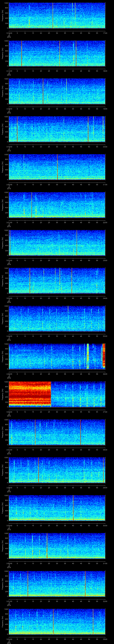Click the 3:19:00 start time label
Screen dimensions: 114x644
9,147
